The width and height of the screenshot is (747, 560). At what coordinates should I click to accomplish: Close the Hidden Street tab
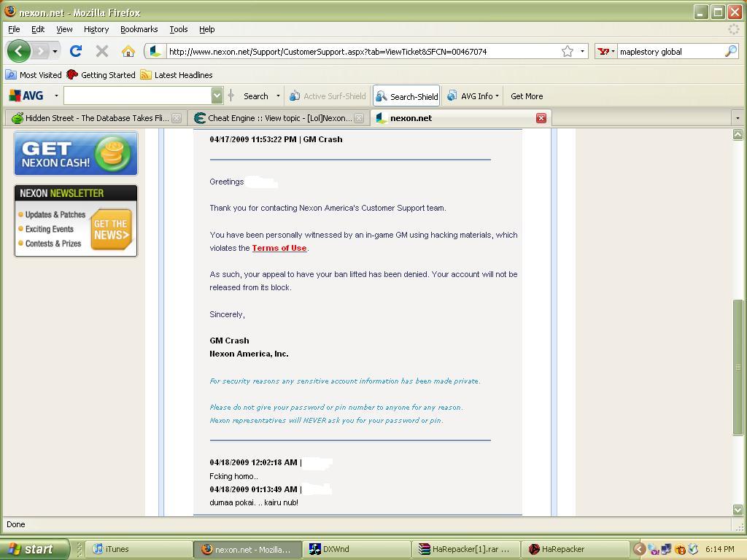coord(177,118)
